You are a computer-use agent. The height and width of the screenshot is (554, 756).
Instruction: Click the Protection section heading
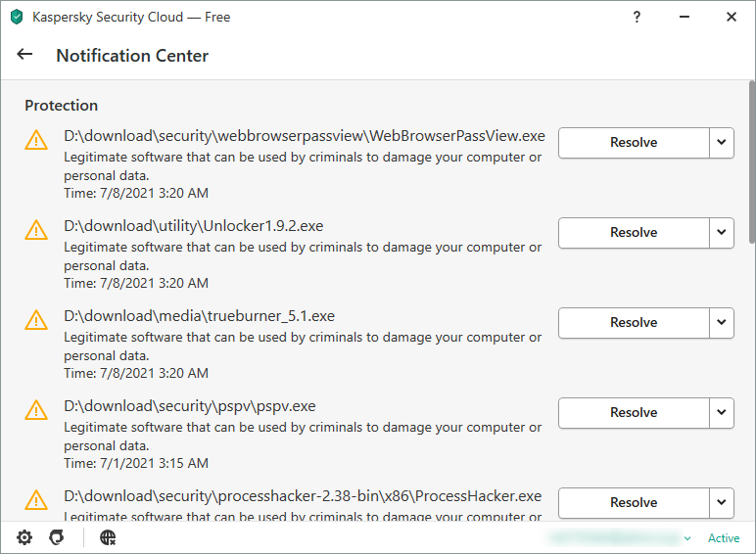coord(62,106)
